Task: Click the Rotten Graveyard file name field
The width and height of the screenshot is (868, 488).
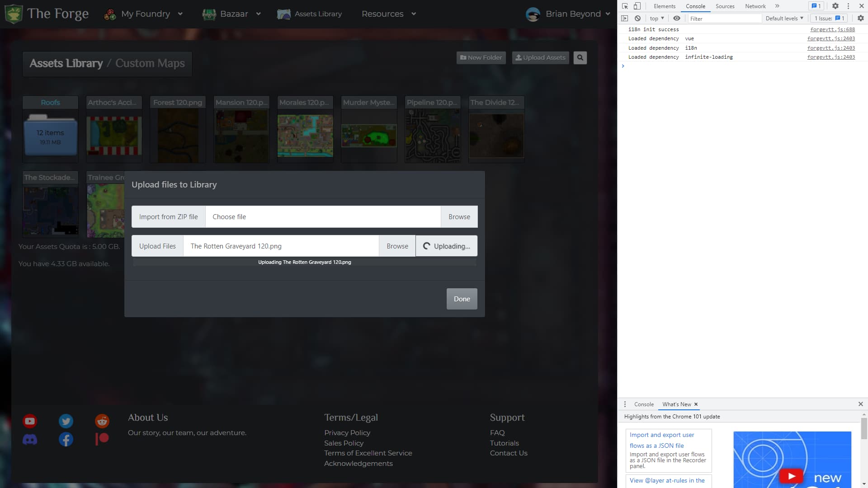Action: 281,246
